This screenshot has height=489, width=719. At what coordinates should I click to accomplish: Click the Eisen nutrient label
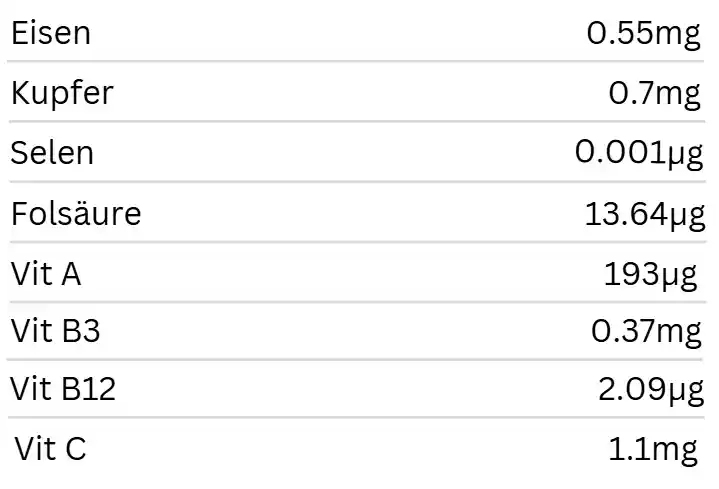(50, 33)
